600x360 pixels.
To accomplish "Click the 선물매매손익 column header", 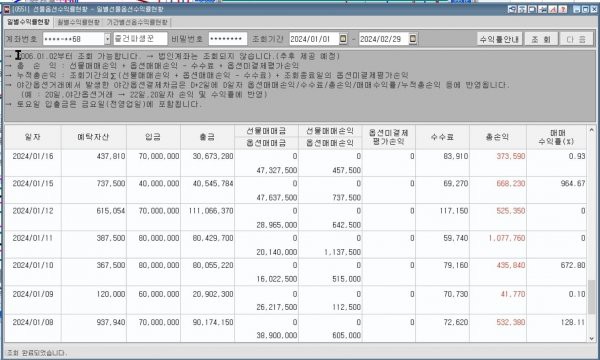I will coord(330,131).
